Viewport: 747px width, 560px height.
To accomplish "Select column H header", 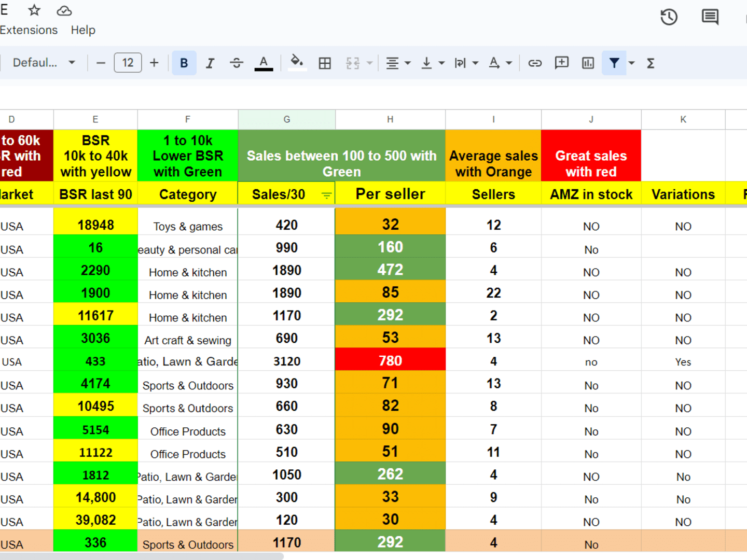I will click(390, 119).
